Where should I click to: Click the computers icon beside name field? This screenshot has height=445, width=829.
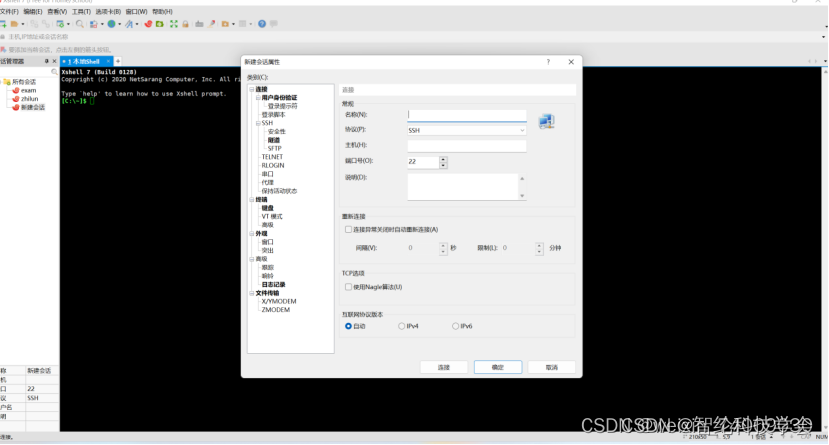pos(546,121)
